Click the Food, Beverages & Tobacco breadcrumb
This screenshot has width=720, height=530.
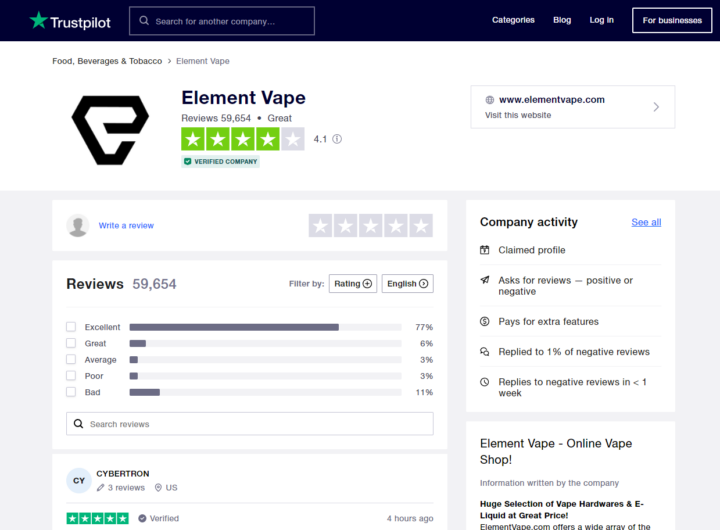107,61
